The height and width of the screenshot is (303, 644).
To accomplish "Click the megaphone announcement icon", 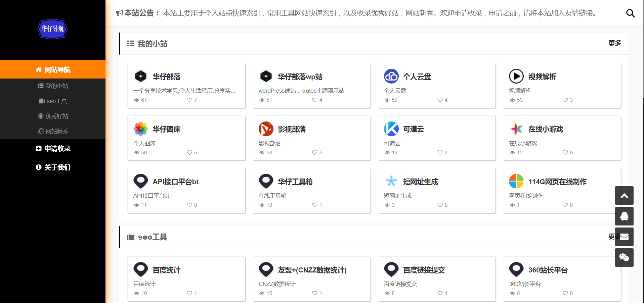I will [x=120, y=13].
